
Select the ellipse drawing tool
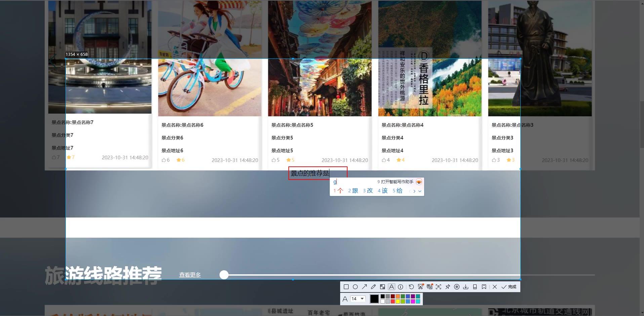tap(355, 287)
